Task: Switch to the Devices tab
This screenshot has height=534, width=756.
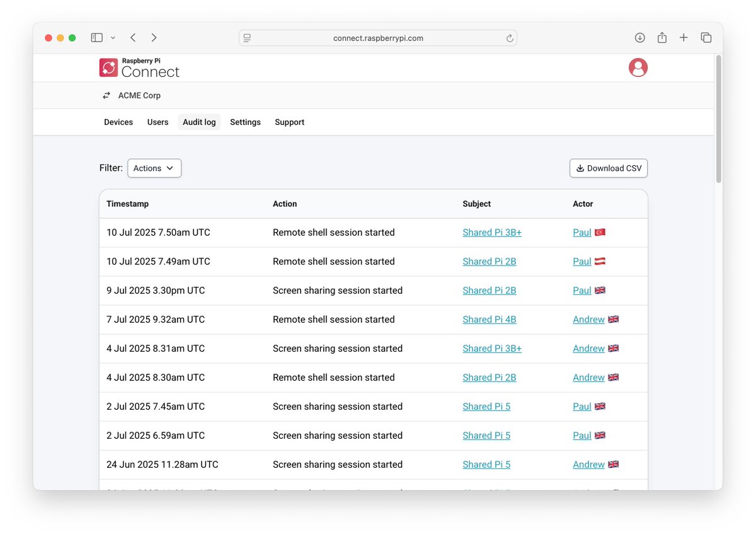Action: [118, 122]
